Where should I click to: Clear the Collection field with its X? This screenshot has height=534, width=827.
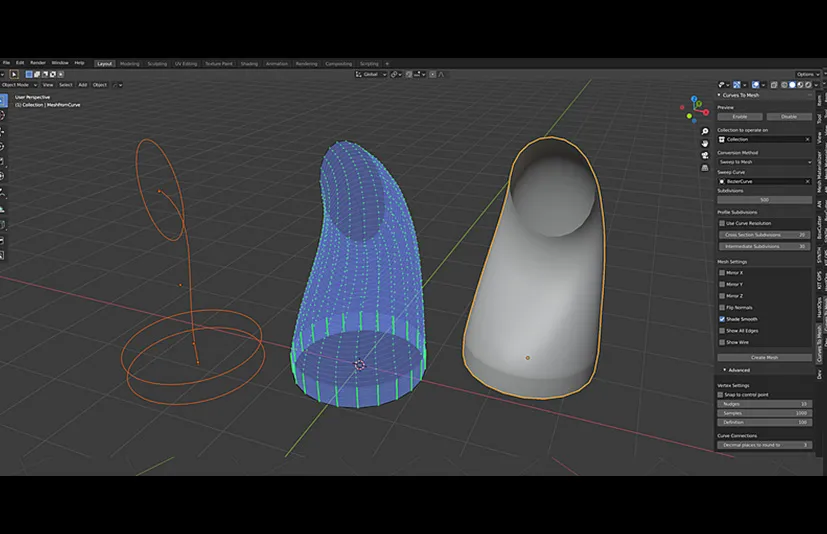[807, 139]
